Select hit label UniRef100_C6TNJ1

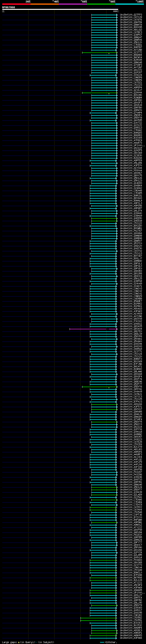pos(131,394)
